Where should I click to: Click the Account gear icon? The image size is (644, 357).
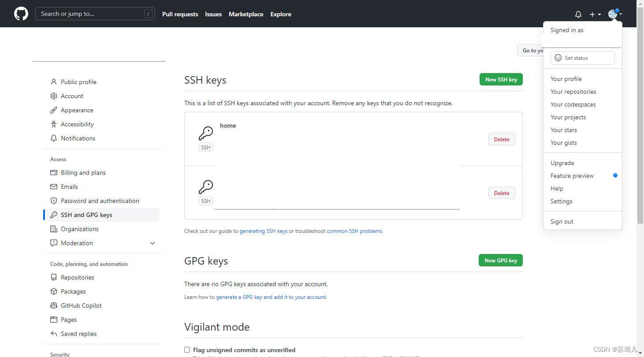tap(54, 96)
